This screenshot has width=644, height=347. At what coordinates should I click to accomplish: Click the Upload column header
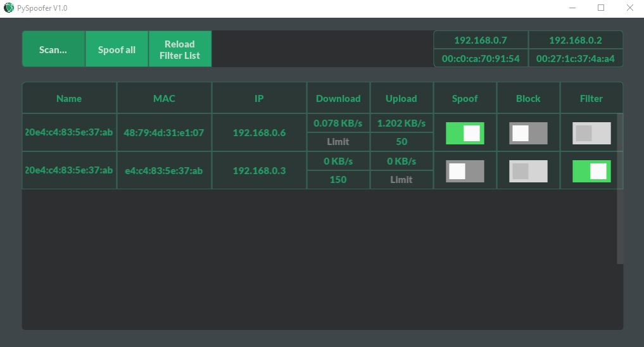[x=401, y=98]
